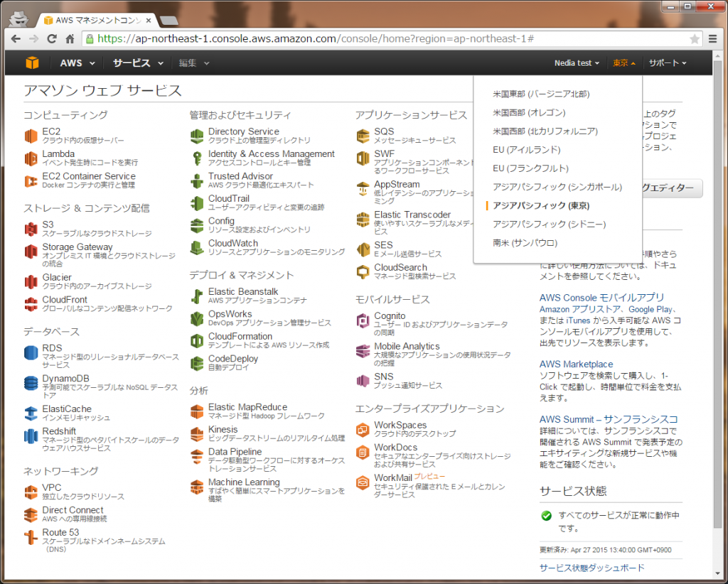The height and width of the screenshot is (584, 728).
Task: Click the Direct Connect icon
Action: [31, 514]
